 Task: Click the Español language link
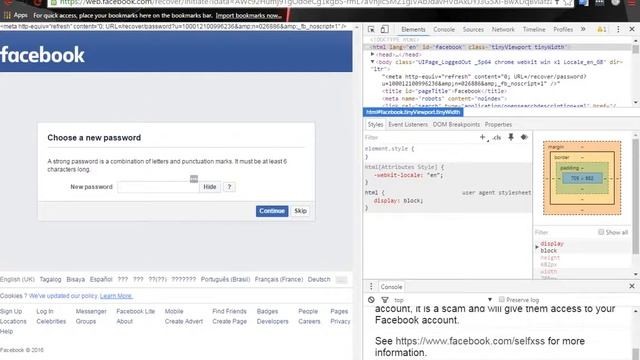101,280
